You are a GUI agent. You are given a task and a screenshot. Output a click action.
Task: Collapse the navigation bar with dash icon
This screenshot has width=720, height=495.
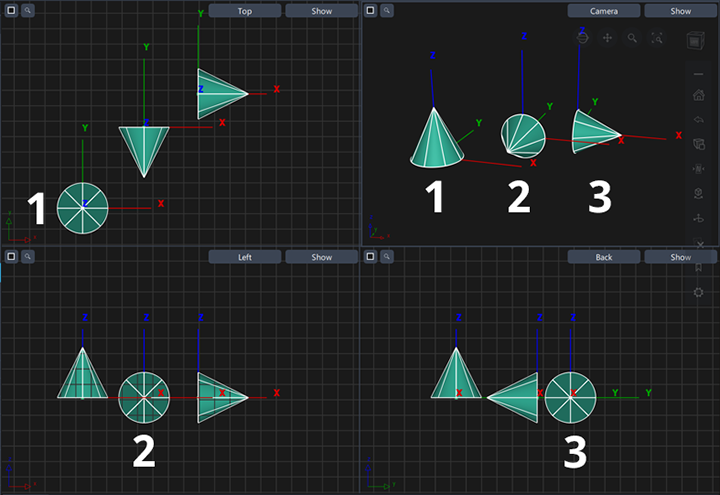pos(698,74)
